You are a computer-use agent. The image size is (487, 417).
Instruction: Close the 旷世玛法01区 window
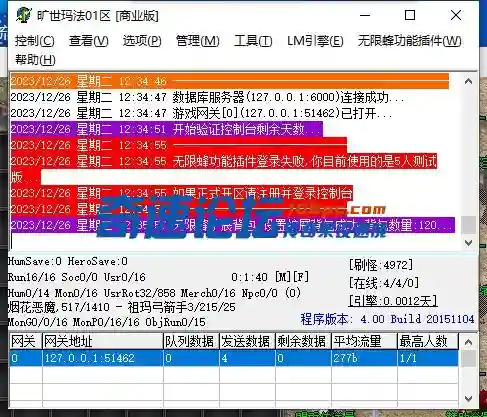[x=456, y=15]
